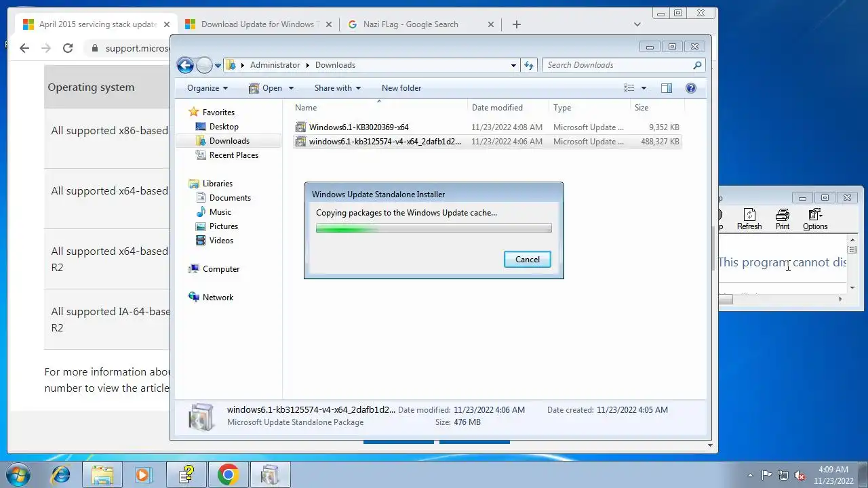Click the Explorer help icon
868x488 pixels.
click(691, 88)
